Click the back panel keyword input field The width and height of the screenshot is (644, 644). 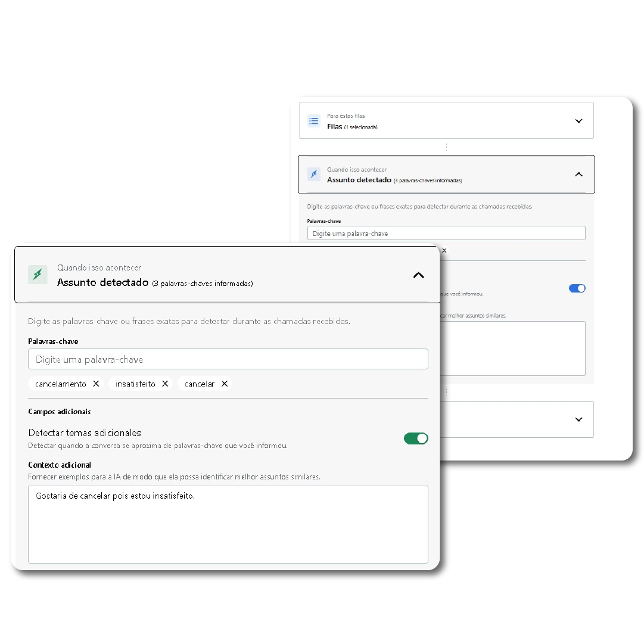[x=446, y=234]
